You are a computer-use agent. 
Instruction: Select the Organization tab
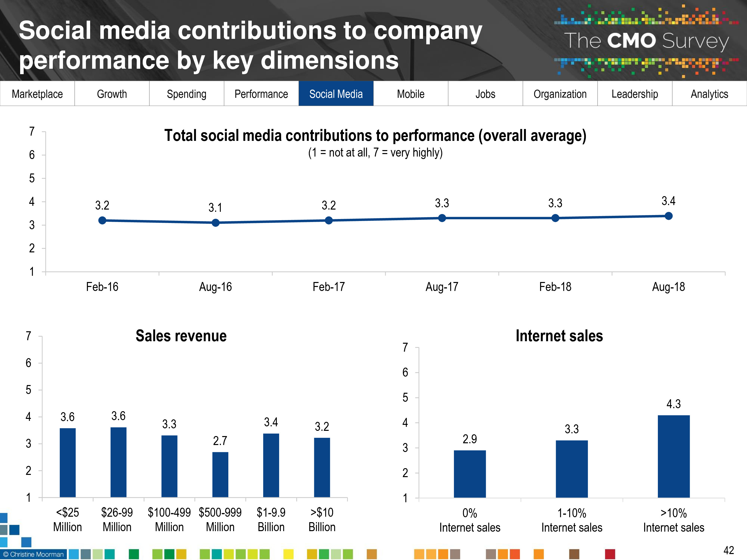pyautogui.click(x=560, y=94)
